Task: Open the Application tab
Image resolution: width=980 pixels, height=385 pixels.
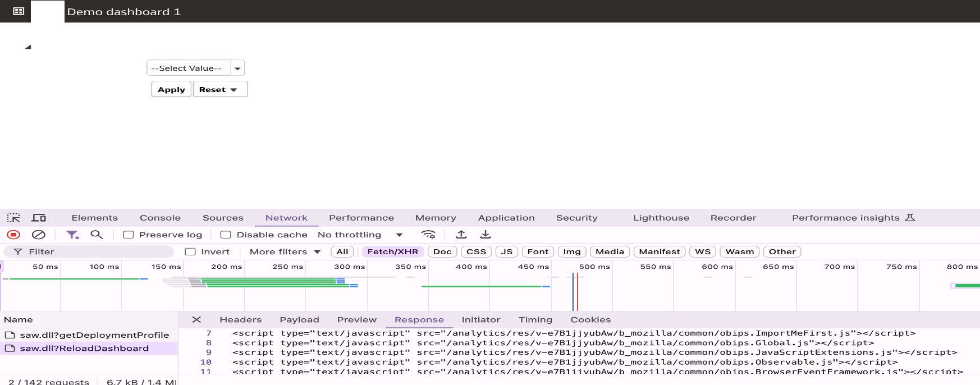Action: [x=506, y=218]
